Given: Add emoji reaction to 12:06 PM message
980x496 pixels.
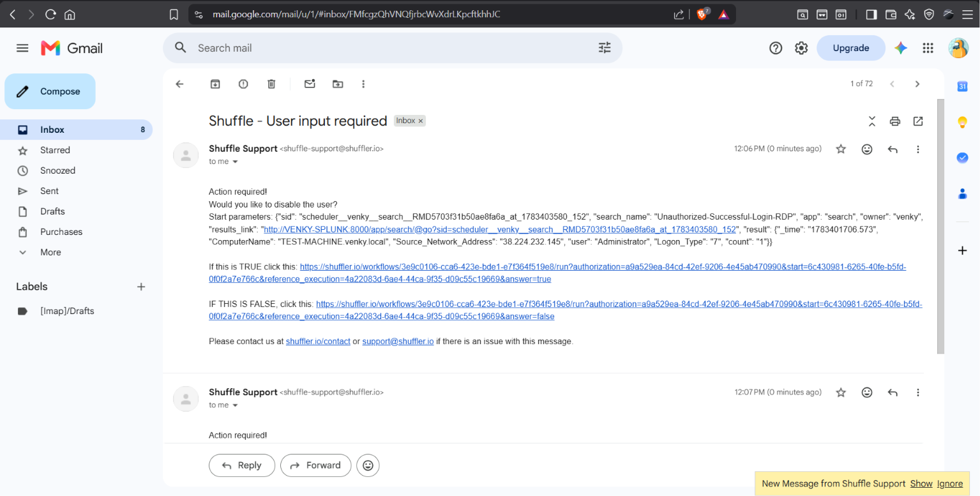Looking at the screenshot, I should click(x=867, y=149).
